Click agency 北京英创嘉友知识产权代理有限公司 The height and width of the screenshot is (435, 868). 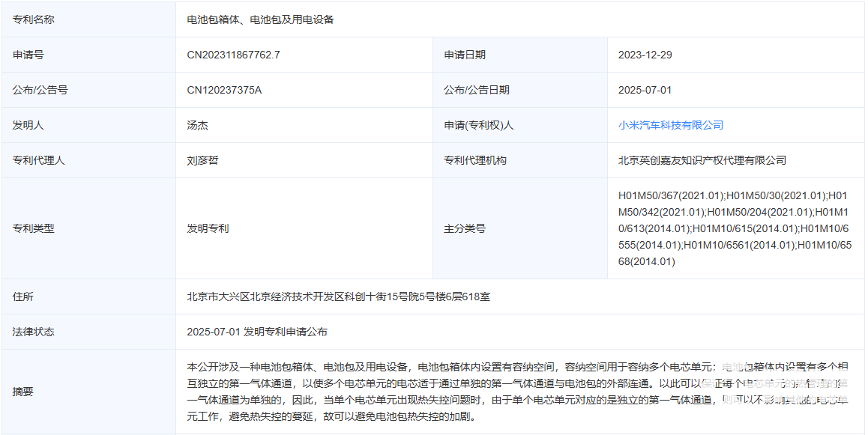[x=702, y=160]
